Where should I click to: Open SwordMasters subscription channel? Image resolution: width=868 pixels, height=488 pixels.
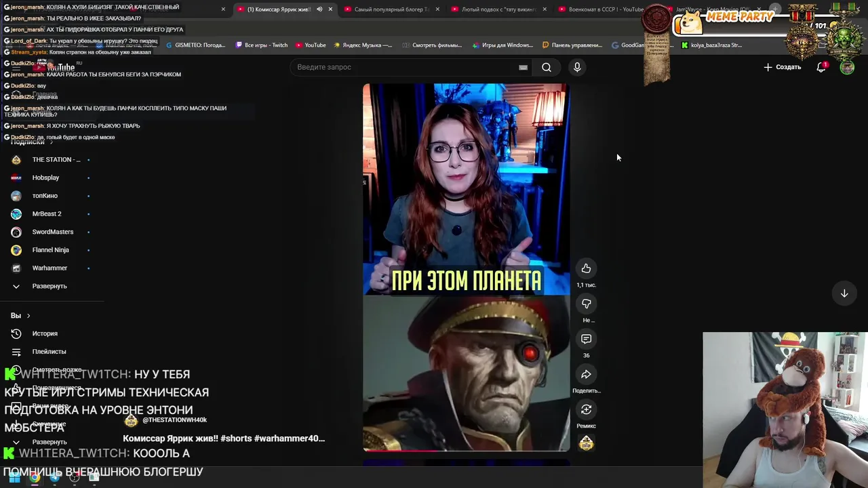click(x=52, y=232)
